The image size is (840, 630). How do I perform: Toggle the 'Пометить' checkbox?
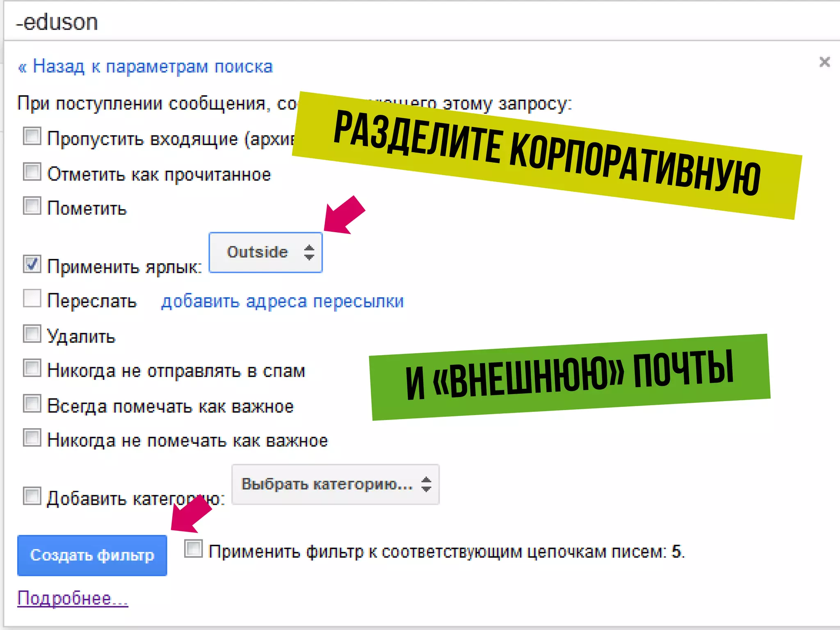[32, 205]
